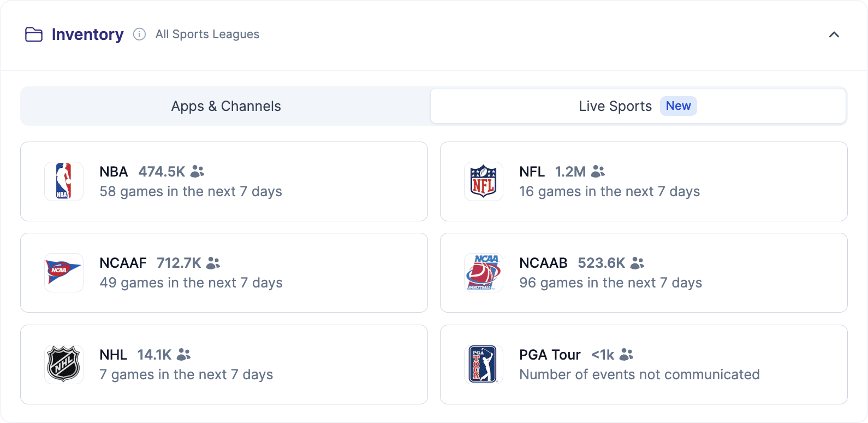Click the NBA audience people icon
Viewport: 868px width, 423px height.
click(198, 172)
